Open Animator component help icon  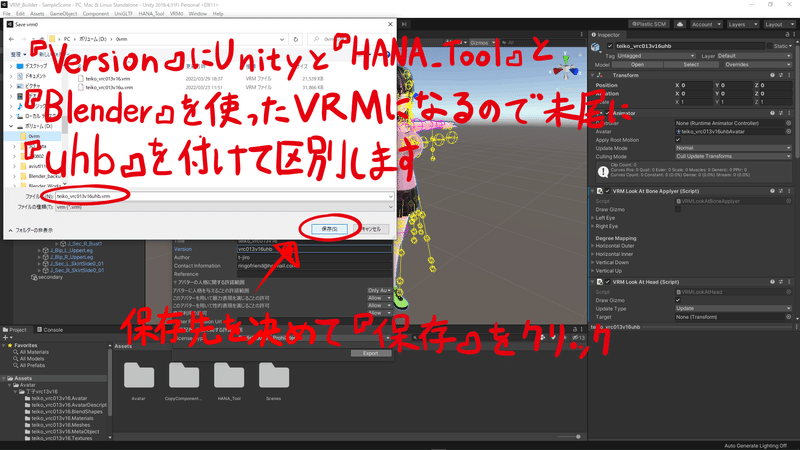[772, 113]
